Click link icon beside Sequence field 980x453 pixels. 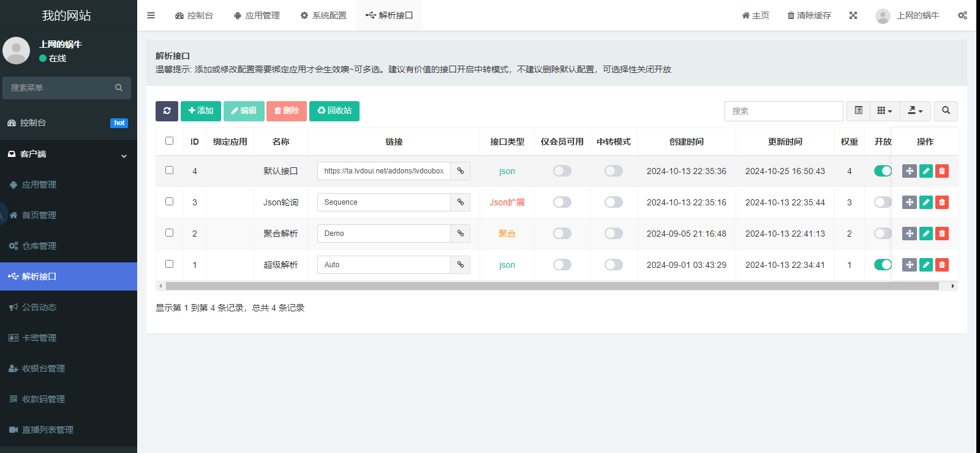tap(461, 202)
